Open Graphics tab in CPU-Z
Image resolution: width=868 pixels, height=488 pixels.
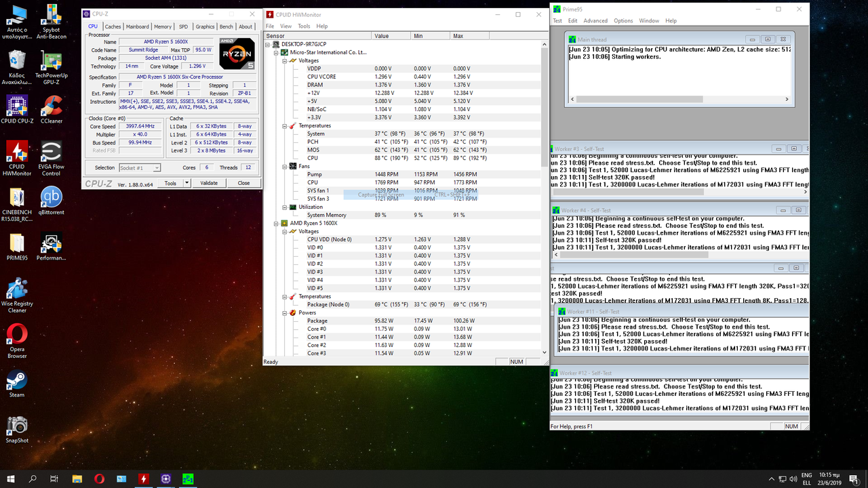(x=205, y=26)
